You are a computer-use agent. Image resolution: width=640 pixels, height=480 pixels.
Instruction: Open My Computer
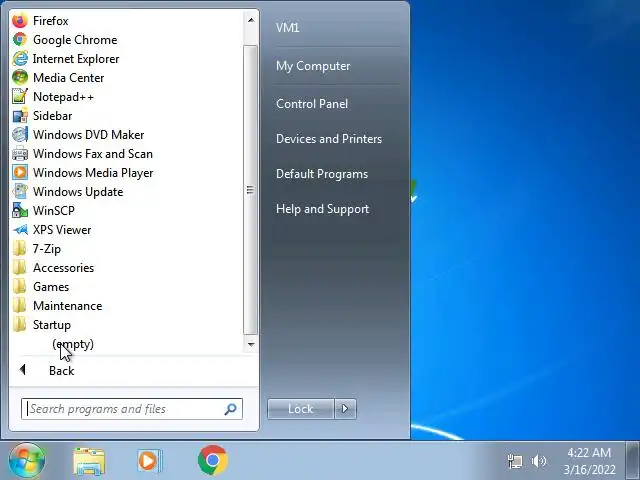tap(313, 66)
